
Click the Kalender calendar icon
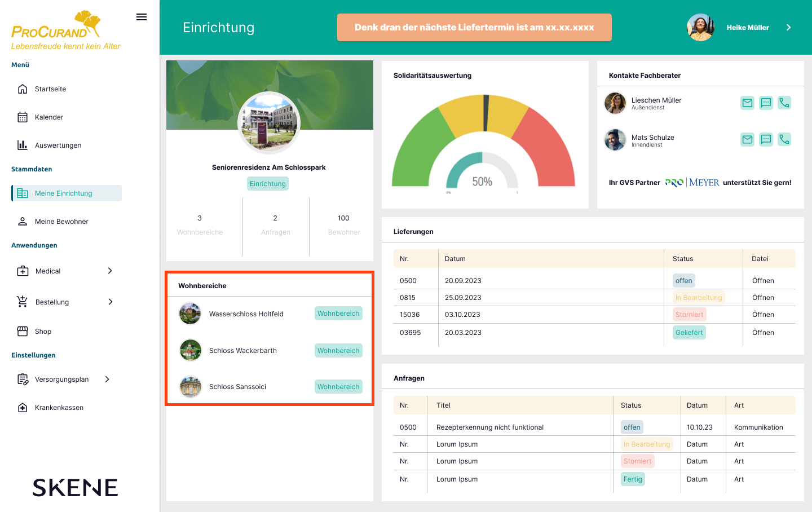[x=23, y=117]
